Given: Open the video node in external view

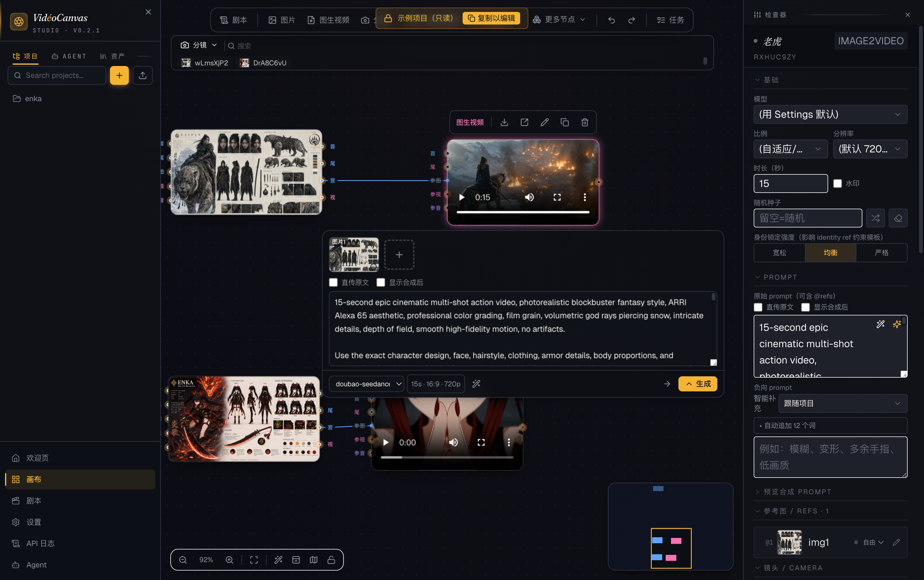Looking at the screenshot, I should coord(525,122).
